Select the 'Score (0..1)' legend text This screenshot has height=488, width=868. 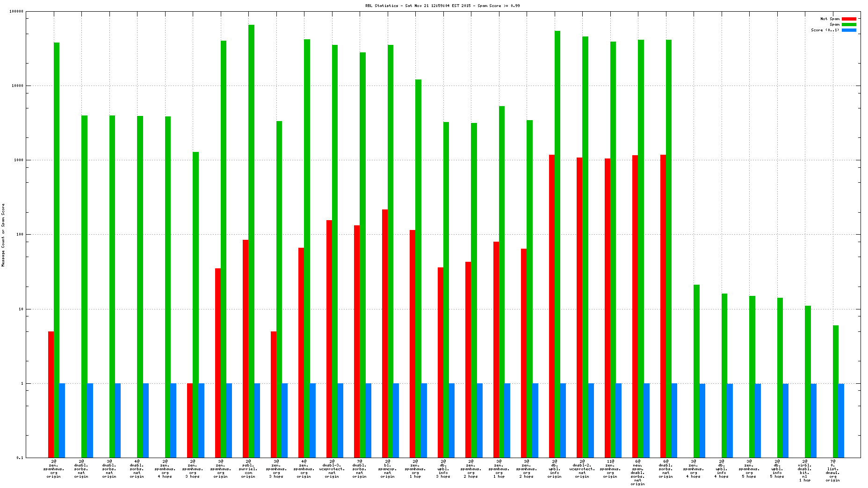tap(825, 30)
